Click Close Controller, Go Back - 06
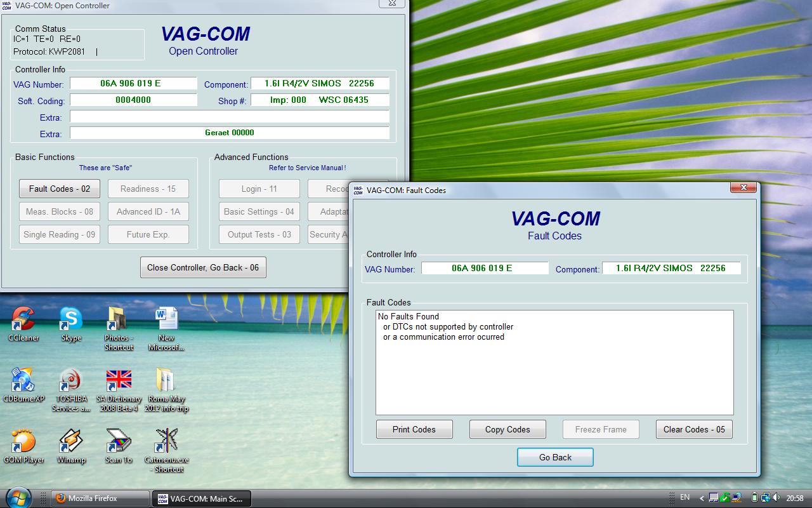 pyautogui.click(x=203, y=267)
